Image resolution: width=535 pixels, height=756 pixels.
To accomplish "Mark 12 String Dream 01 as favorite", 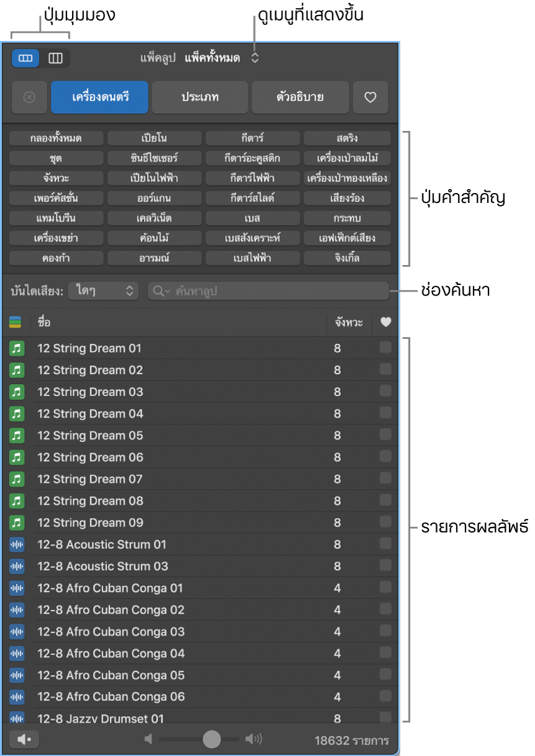I will coord(385,348).
